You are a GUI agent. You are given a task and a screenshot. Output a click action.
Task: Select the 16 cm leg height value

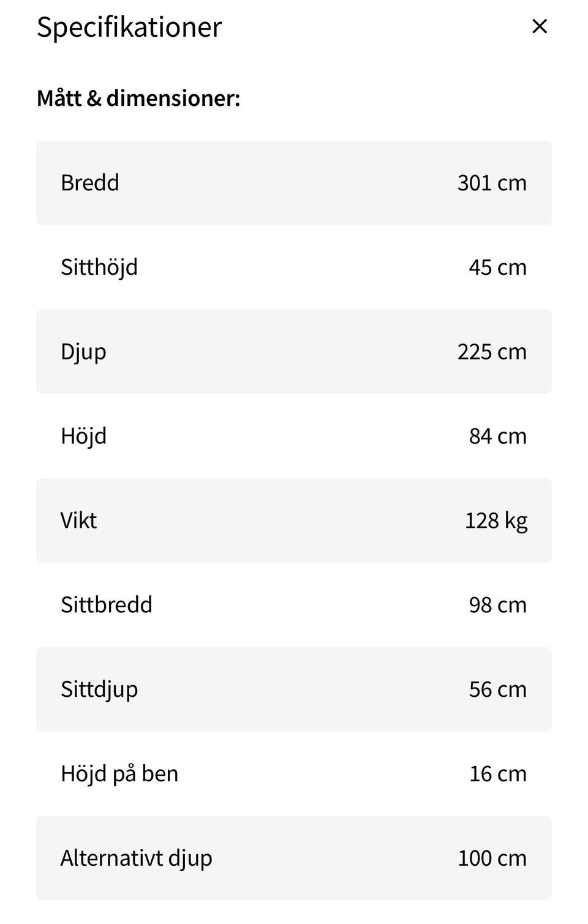pos(497,773)
